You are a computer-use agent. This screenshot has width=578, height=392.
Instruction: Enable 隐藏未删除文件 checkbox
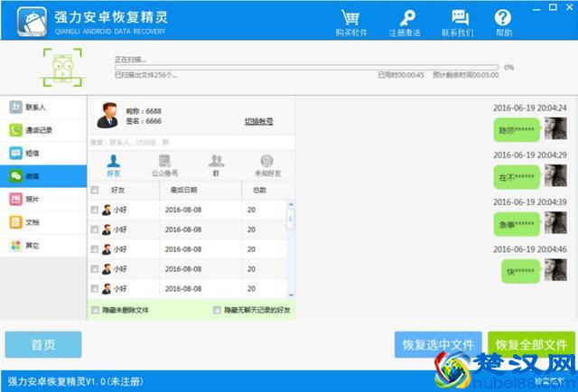point(95,310)
